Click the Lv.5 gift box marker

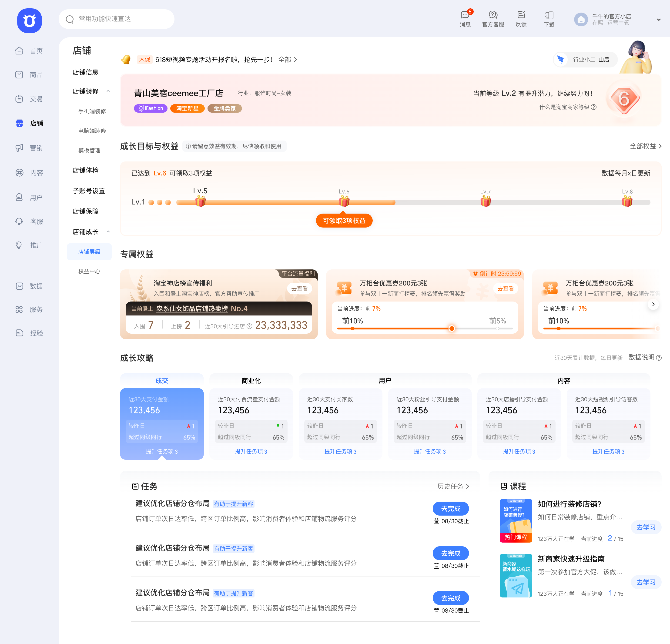tap(200, 201)
